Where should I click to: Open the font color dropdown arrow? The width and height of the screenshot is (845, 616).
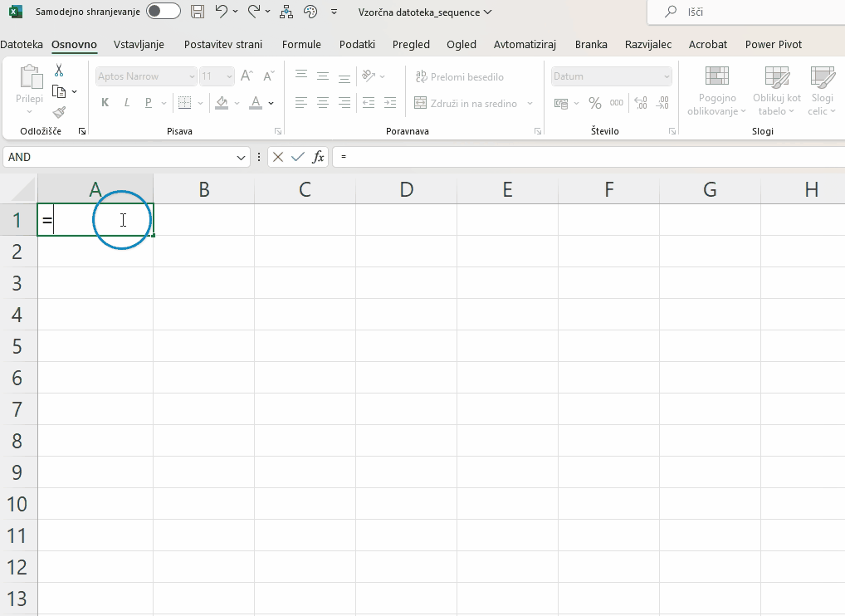pos(271,104)
